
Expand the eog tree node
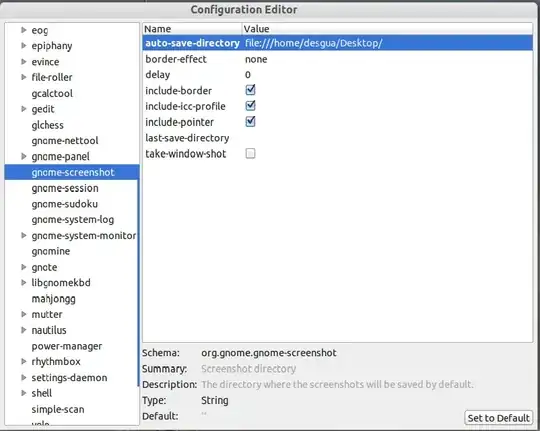click(23, 30)
